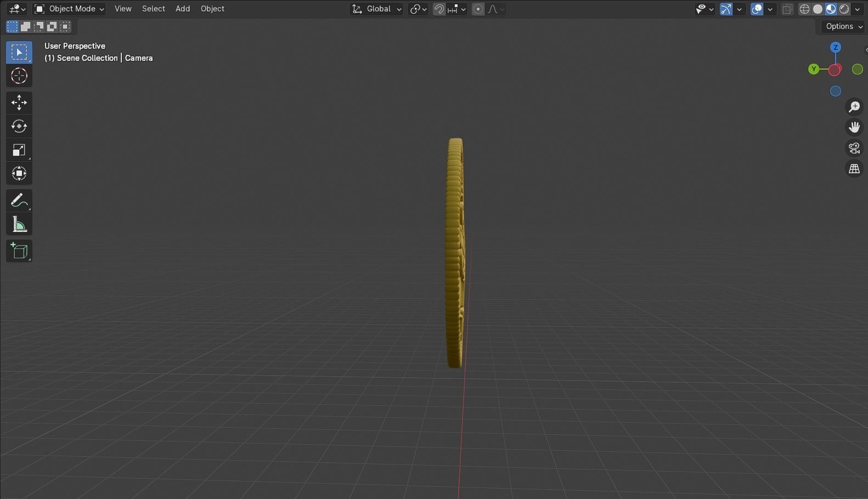
Task: Toggle Show Gizmo button
Action: tap(726, 9)
